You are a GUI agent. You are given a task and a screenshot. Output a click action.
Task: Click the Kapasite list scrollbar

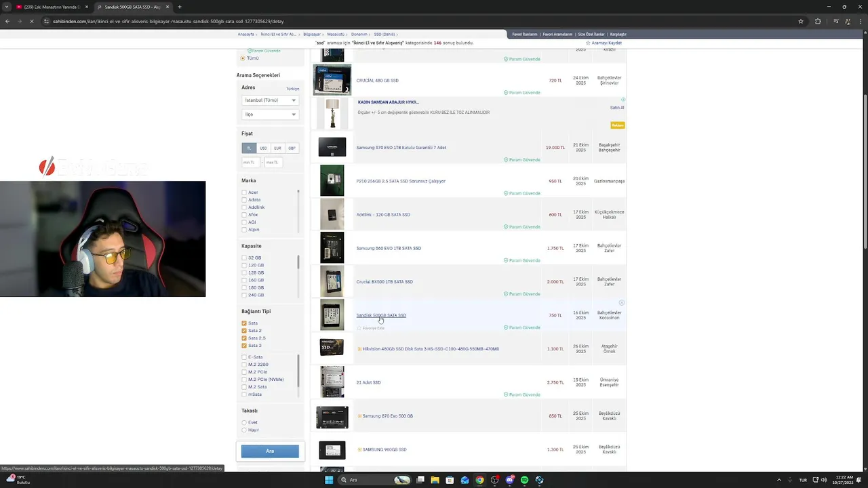tap(298, 276)
